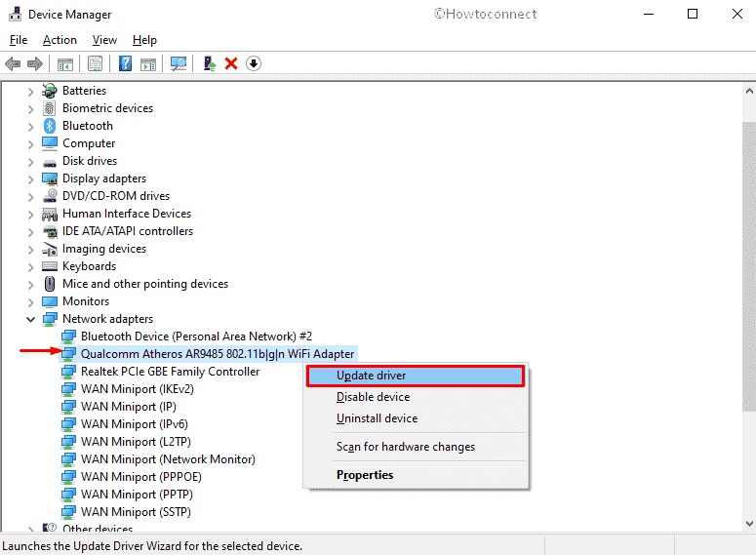Select Disable device in context menu

373,397
